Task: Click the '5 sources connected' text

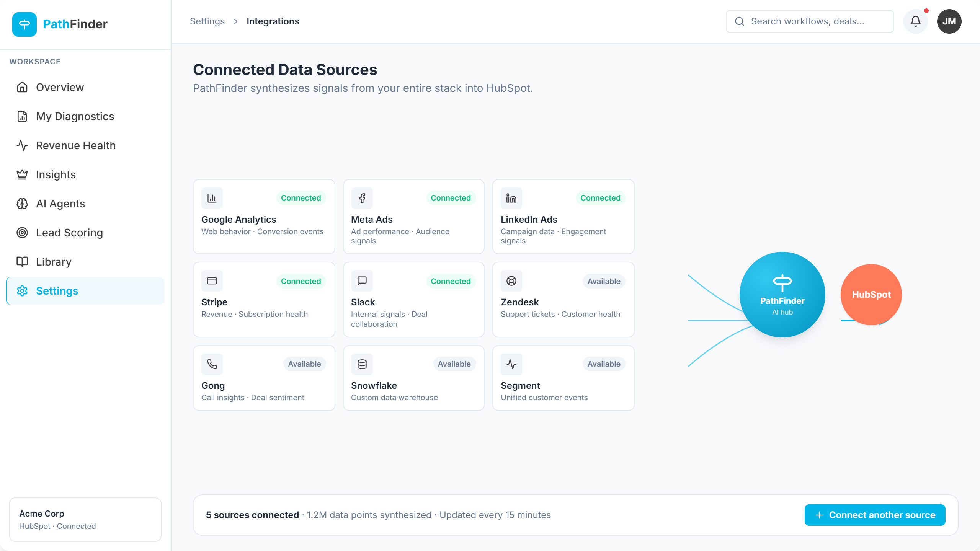Action: click(x=252, y=515)
